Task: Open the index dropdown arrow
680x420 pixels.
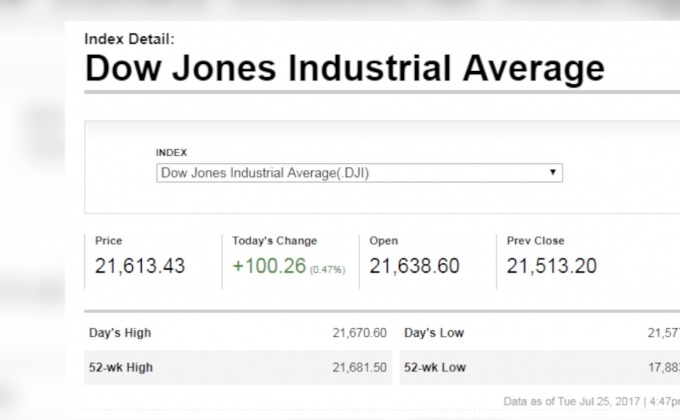Action: (552, 173)
